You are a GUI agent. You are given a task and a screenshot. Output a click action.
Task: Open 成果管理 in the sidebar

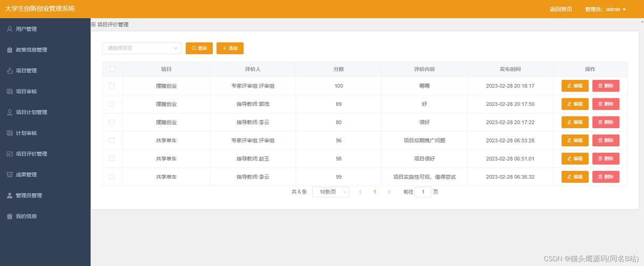click(45, 174)
